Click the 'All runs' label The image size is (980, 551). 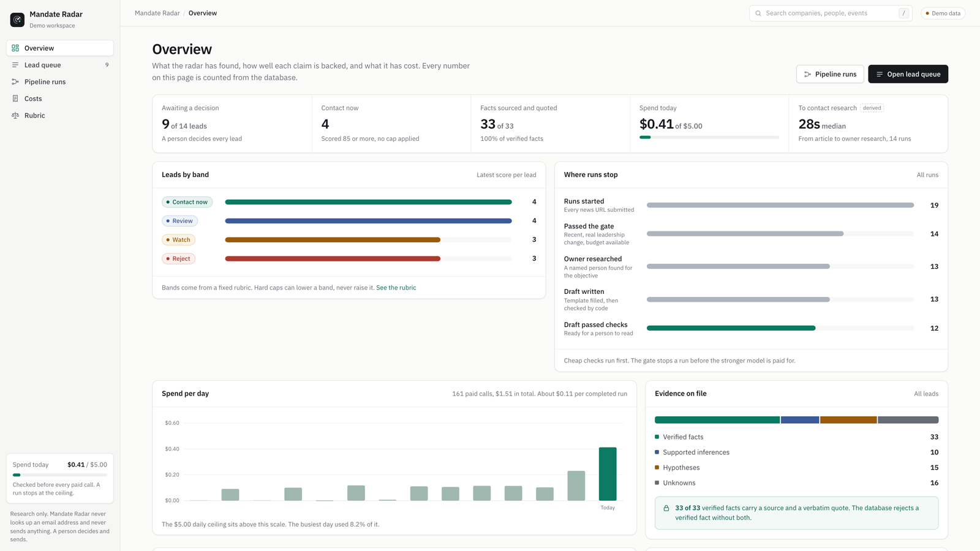[927, 175]
